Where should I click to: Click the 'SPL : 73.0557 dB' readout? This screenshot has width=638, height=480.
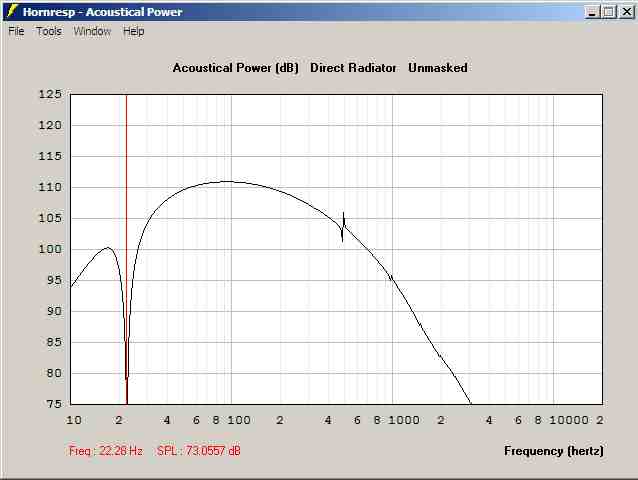coord(199,451)
